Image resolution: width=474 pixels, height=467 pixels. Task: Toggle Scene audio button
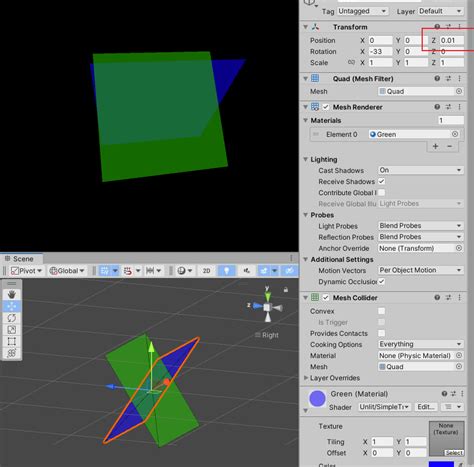247,271
